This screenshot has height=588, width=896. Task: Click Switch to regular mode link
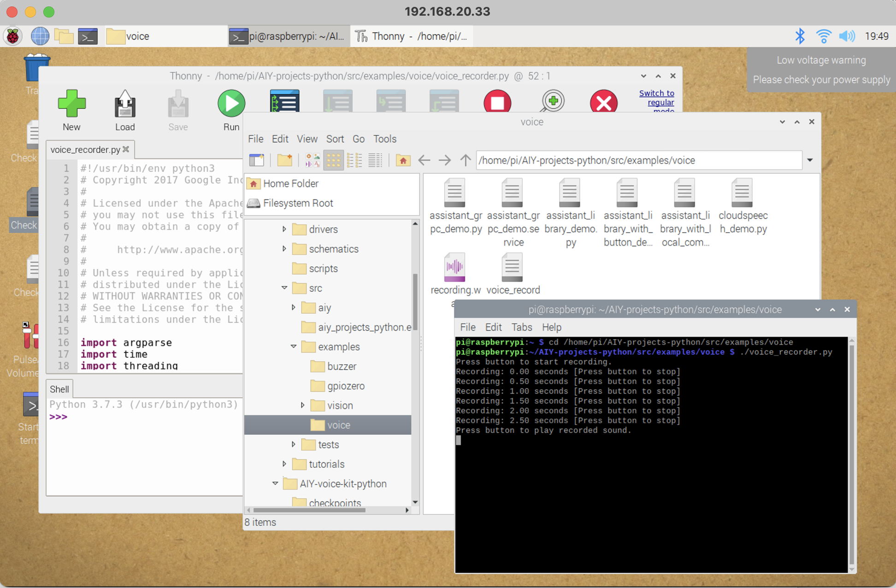pos(656,98)
